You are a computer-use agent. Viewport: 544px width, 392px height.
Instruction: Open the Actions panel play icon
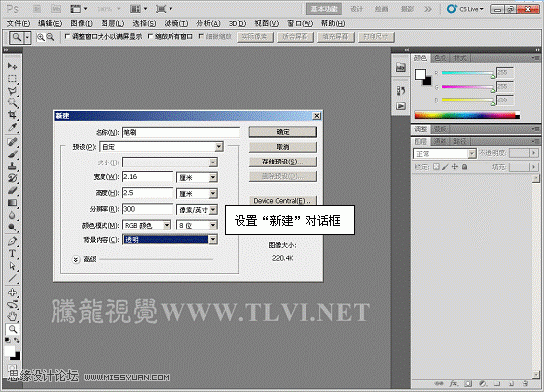401,106
